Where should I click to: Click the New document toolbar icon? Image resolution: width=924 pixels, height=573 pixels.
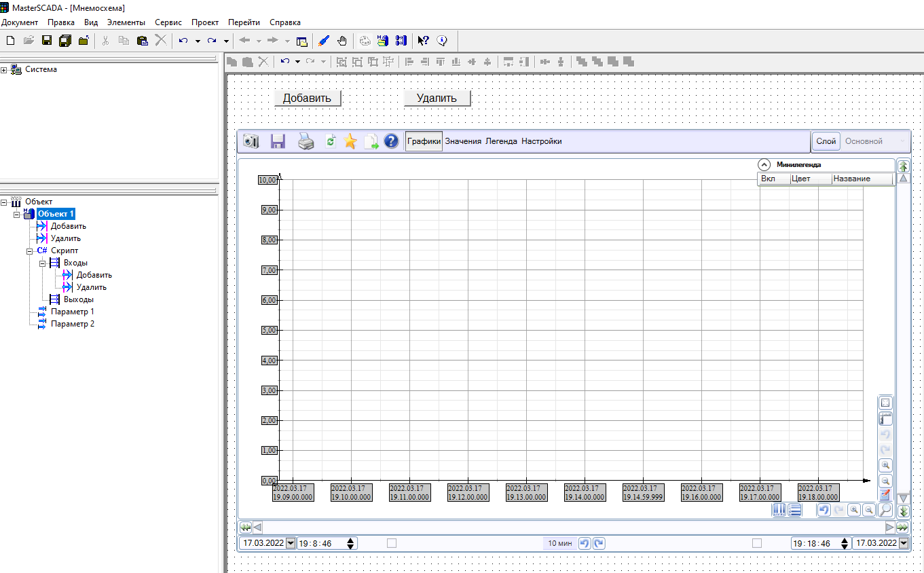(10, 41)
